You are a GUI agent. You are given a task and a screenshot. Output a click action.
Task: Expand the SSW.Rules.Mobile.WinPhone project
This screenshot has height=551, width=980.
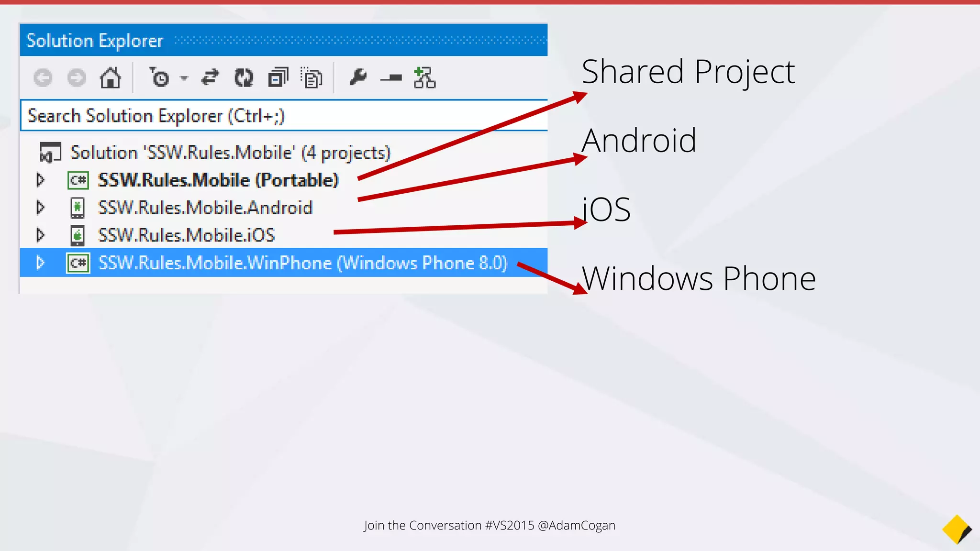41,263
